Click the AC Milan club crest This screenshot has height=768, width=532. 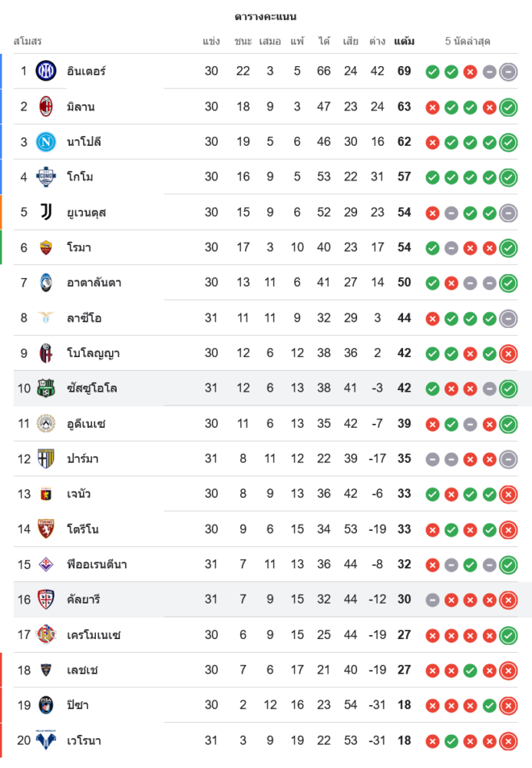[x=46, y=107]
